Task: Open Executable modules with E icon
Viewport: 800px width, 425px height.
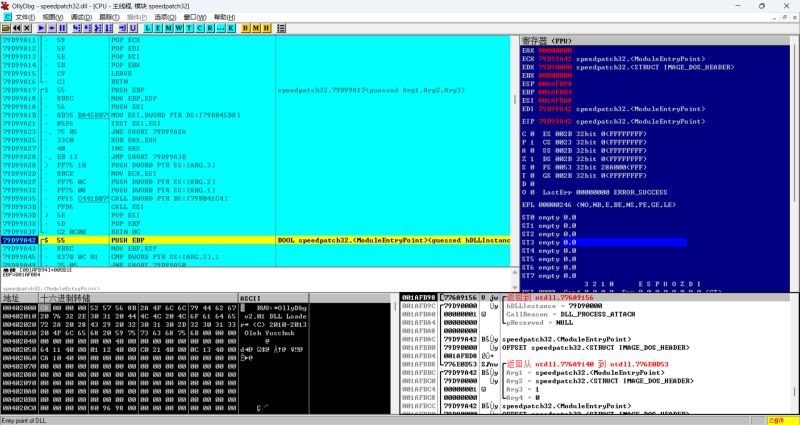Action: click(x=159, y=28)
